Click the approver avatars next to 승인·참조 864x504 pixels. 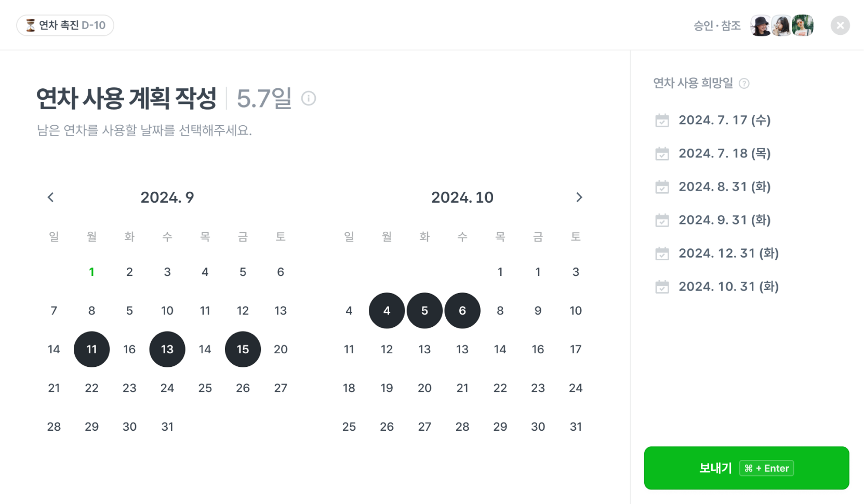click(781, 25)
